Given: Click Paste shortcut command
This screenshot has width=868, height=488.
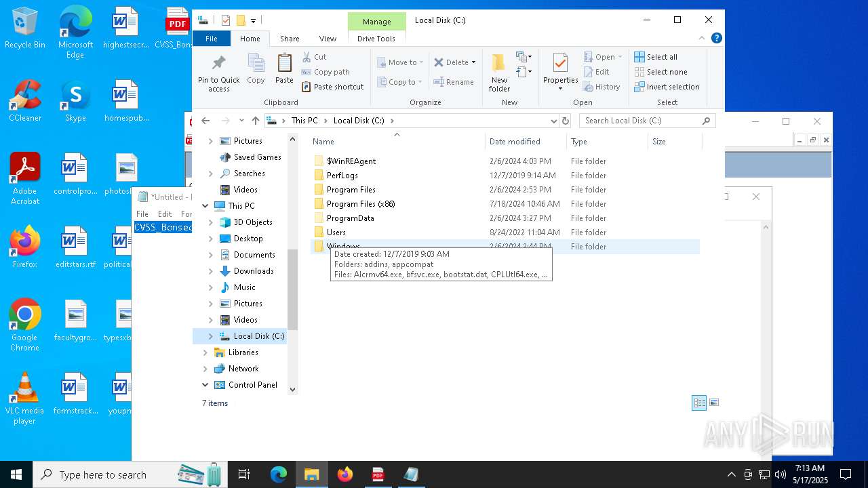Looking at the screenshot, I should pos(332,87).
